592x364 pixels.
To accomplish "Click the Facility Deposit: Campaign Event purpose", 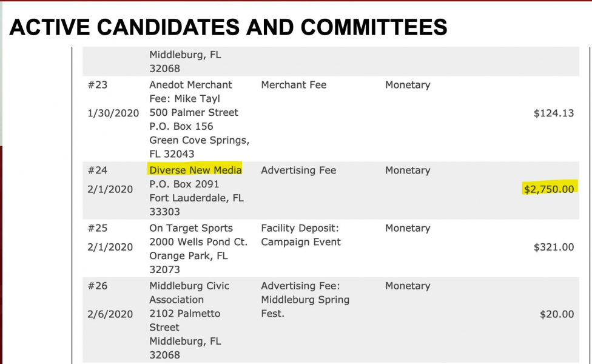I will pos(300,235).
